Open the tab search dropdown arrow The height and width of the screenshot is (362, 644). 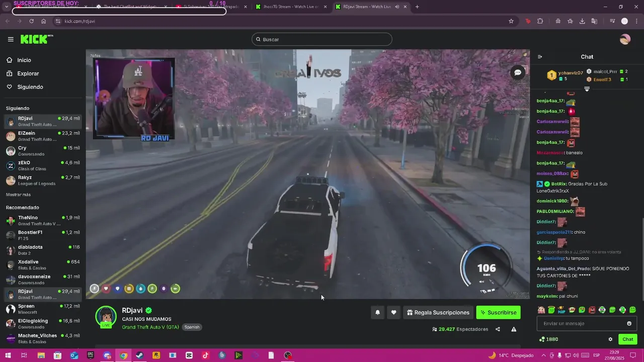pyautogui.click(x=7, y=7)
